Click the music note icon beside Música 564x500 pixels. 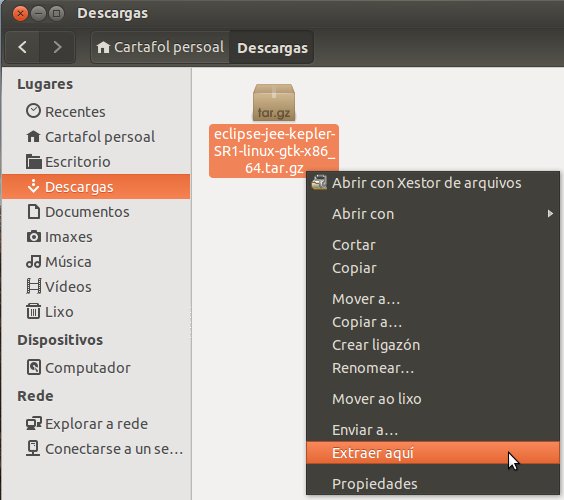[x=33, y=261]
